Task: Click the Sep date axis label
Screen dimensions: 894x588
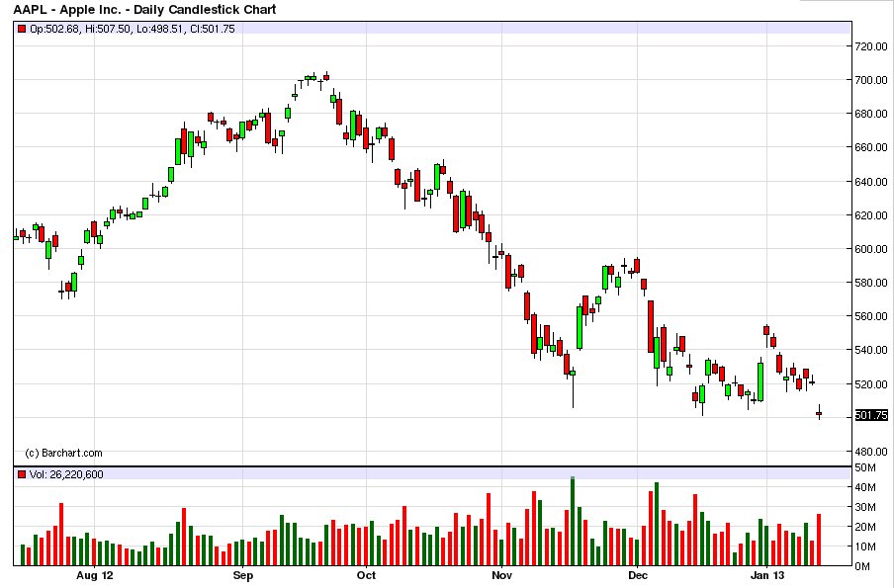Action: (x=243, y=575)
